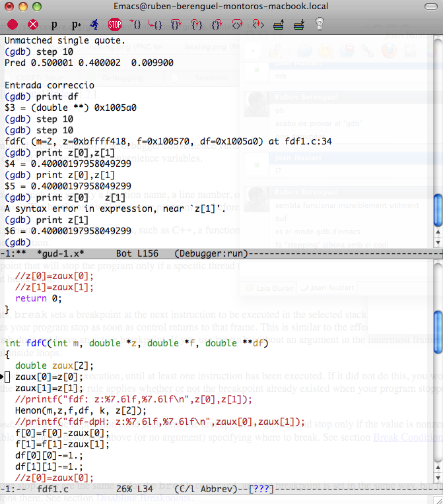Click the 'Pred 0.500001 0.400002 0.009900' line

point(88,63)
